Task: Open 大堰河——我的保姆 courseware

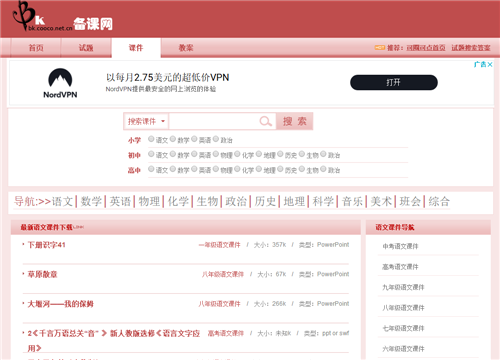Action: [60, 304]
